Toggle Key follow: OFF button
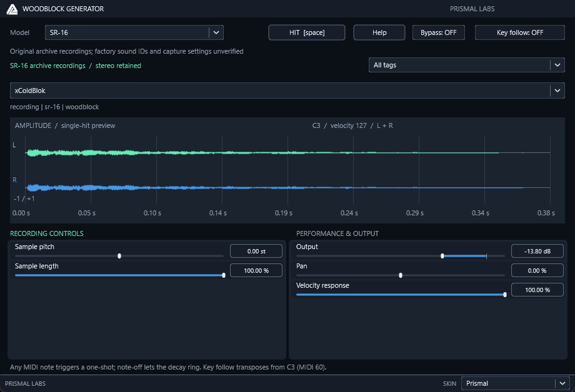575x392 pixels. (519, 32)
